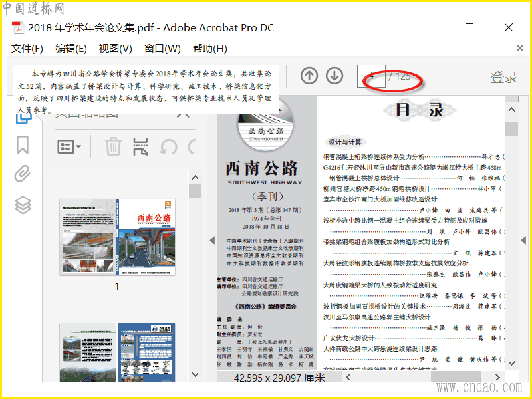Viewport: 532px width, 399px height.
Task: Click the page break insert icon
Action: [140, 146]
